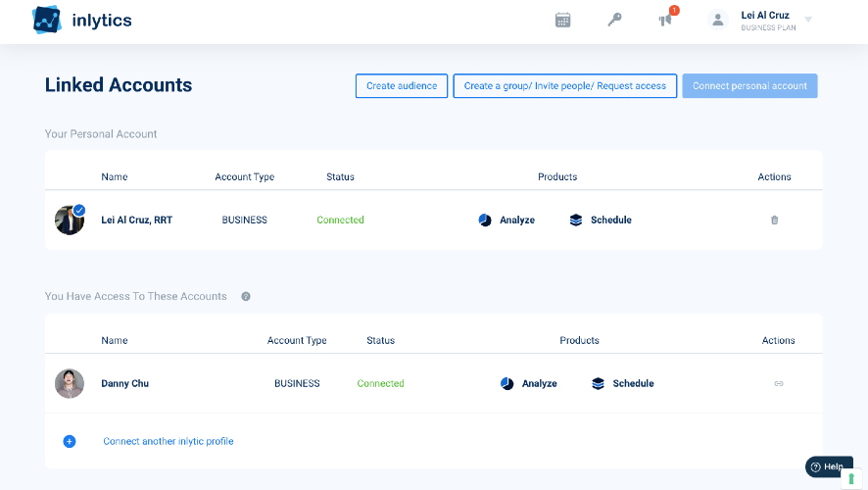This screenshot has width=868, height=490.
Task: Click Lei Al Cruz's profile photo
Action: pyautogui.click(x=70, y=220)
